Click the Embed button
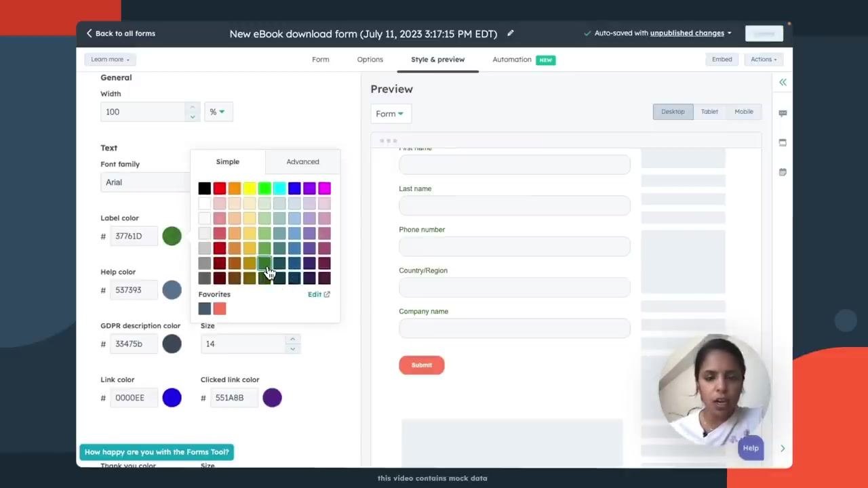This screenshot has width=868, height=488. click(x=722, y=60)
